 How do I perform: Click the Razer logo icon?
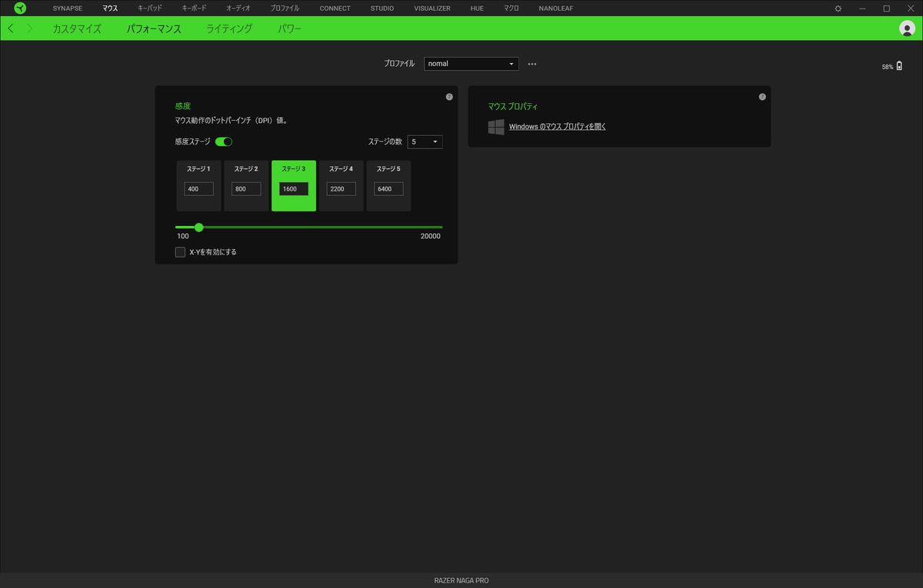click(20, 8)
